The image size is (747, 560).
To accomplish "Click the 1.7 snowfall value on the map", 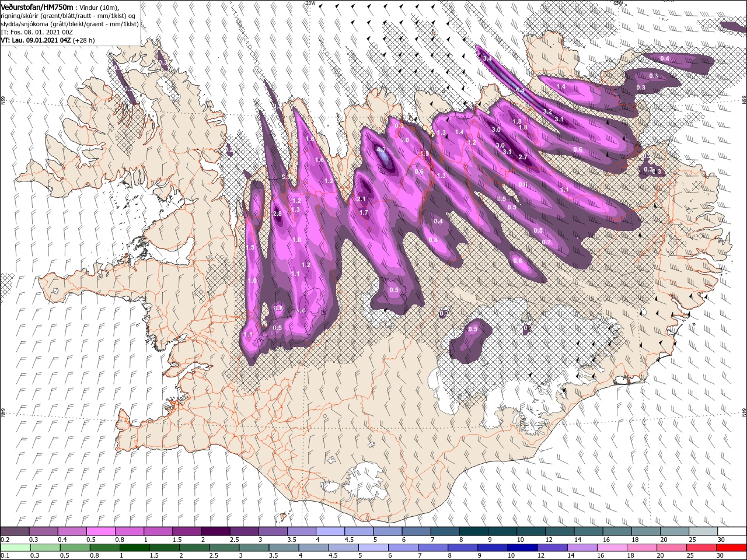I will coord(364,213).
